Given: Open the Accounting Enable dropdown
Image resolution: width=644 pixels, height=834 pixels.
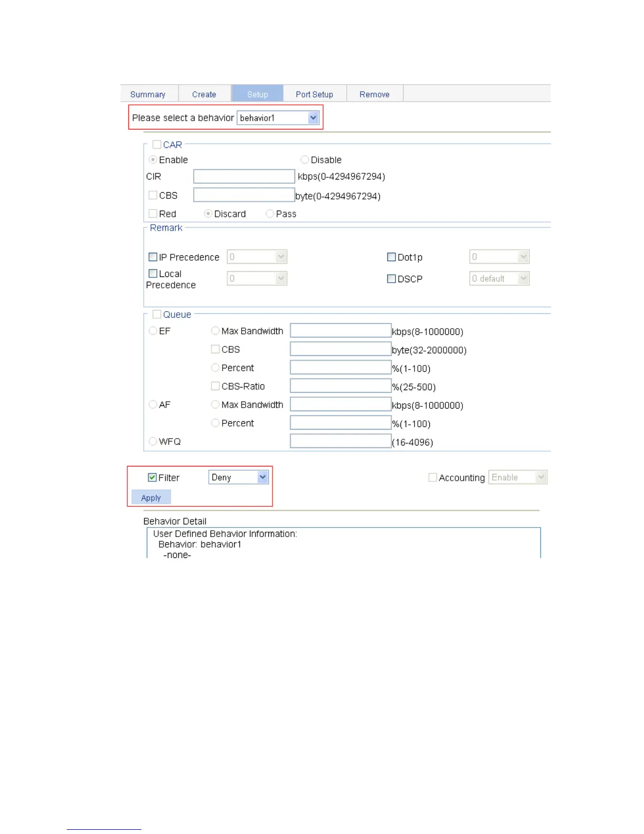Looking at the screenshot, I should point(518,478).
